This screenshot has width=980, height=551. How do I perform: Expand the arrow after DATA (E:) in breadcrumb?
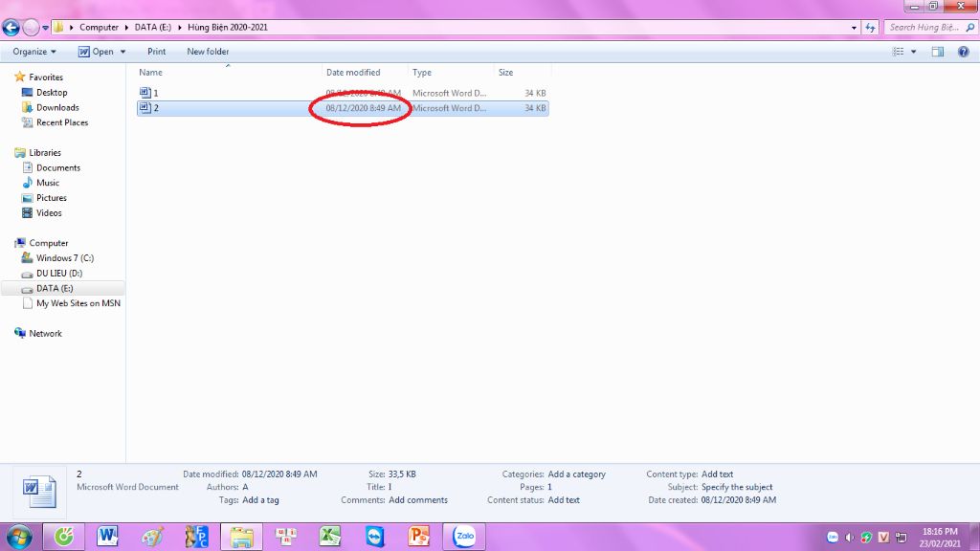coord(179,28)
